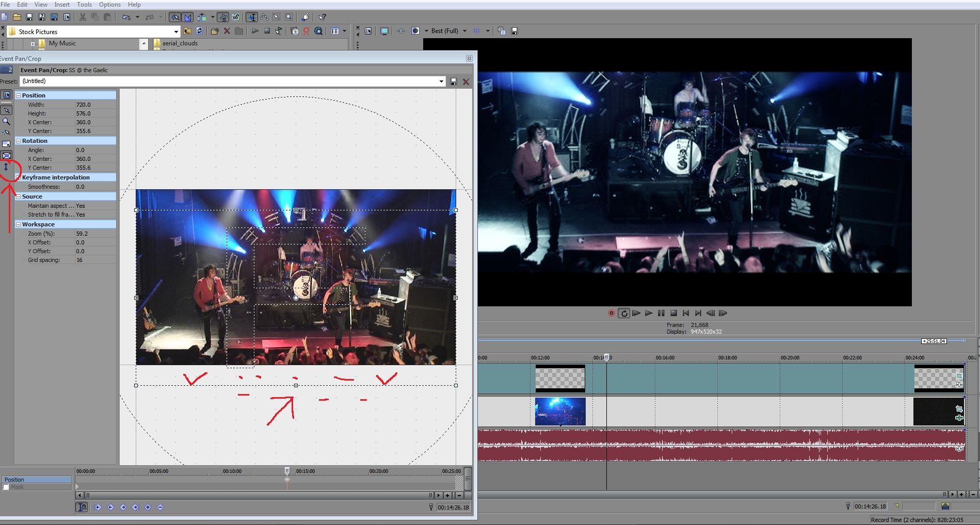This screenshot has height=525, width=980.
Task: Click Copy Snapshot to Clipboard icon
Action: point(502,31)
